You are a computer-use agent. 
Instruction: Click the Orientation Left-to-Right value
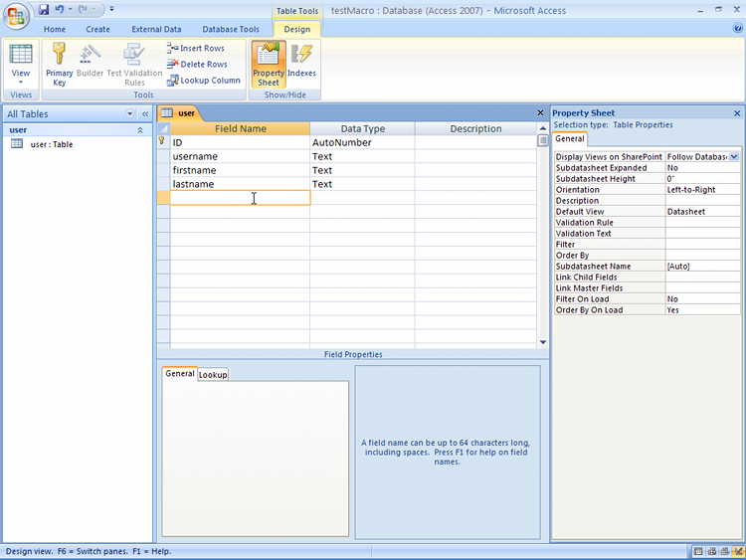coord(702,189)
